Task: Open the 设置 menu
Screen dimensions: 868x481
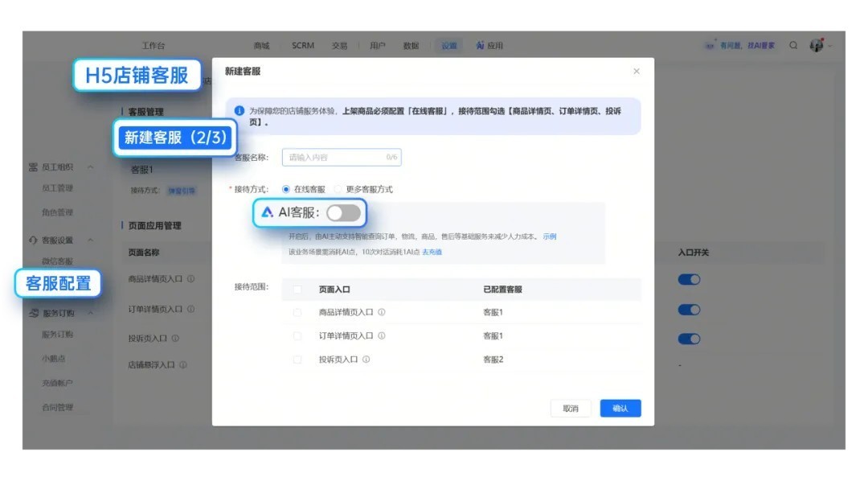Action: 449,45
